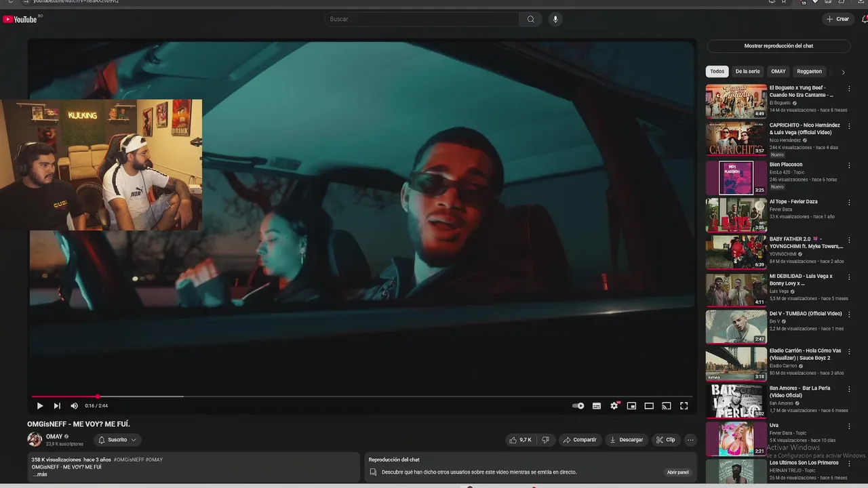Open the more actions ellipsis under the video
The image size is (868, 488).
coord(690,440)
